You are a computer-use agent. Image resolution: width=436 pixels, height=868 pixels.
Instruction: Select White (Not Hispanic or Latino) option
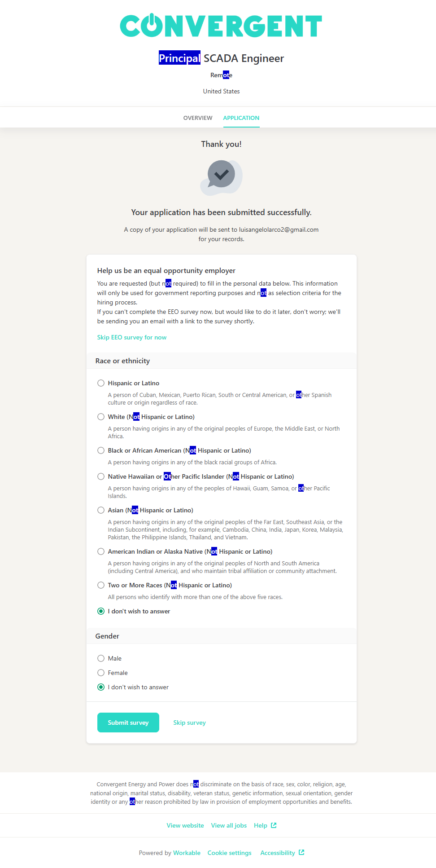[101, 417]
